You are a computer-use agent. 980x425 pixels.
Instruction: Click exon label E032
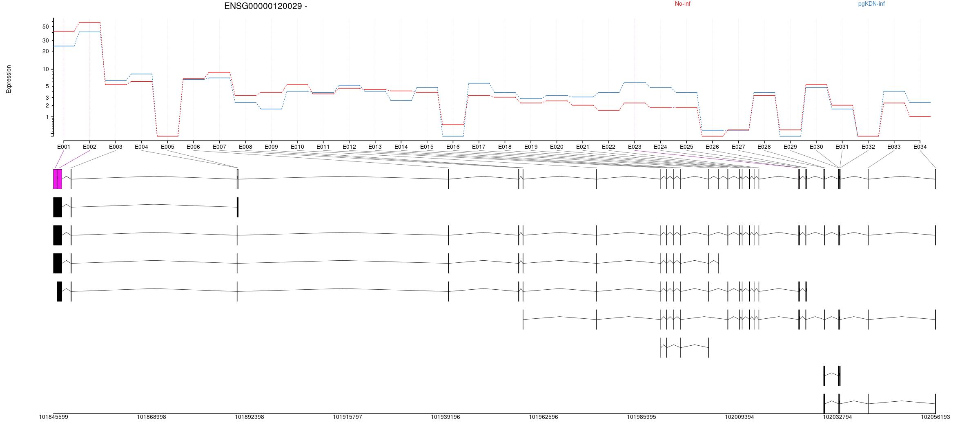pyautogui.click(x=868, y=147)
